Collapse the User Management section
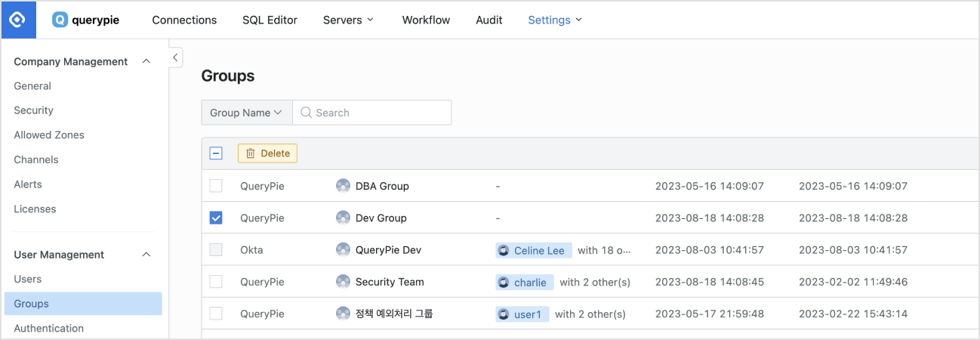980x340 pixels. click(146, 255)
